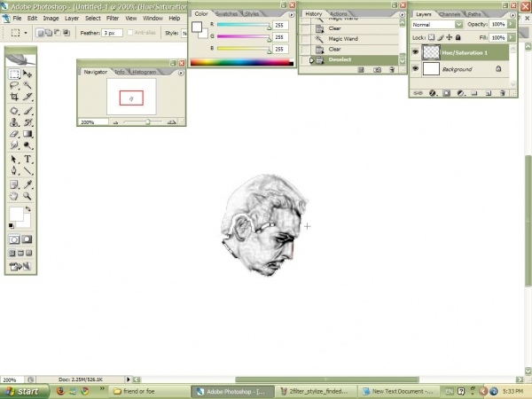Hide the Background layer
Image resolution: width=532 pixels, height=399 pixels.
(x=415, y=68)
